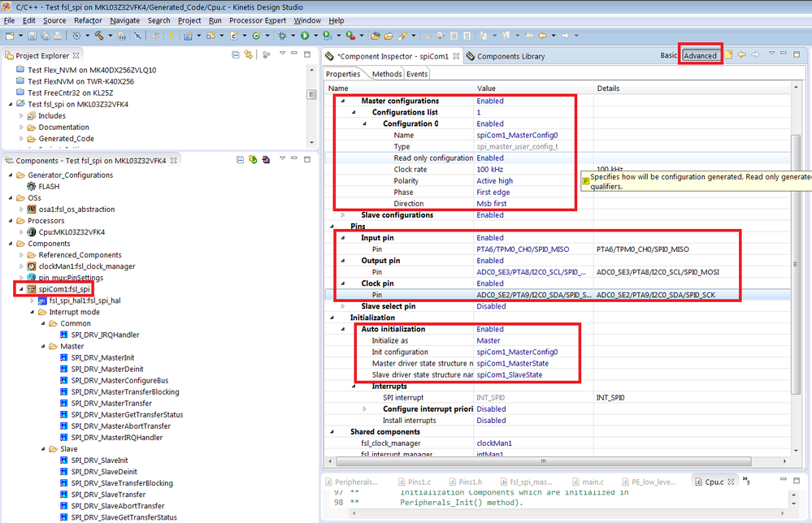Click Read only configuration Enabled value
Viewport: 812px width, 523px height.
(490, 158)
